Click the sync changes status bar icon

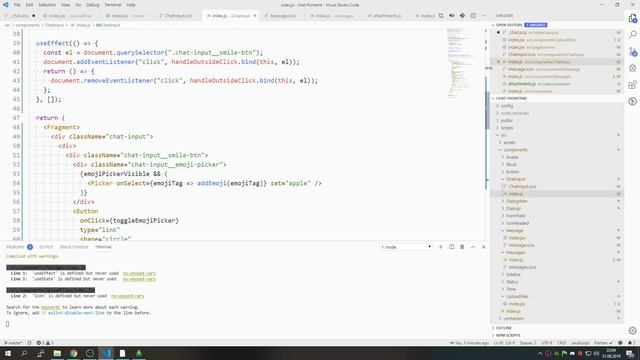tap(29, 343)
